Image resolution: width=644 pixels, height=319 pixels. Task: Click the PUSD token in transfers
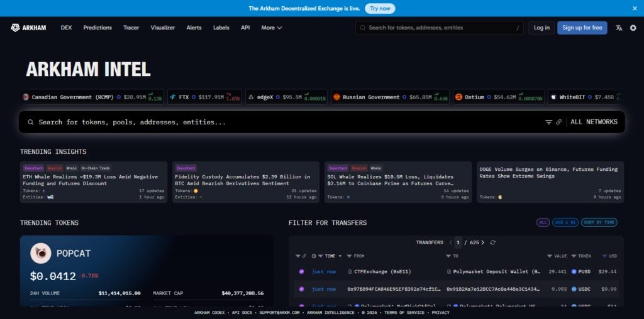(581, 272)
